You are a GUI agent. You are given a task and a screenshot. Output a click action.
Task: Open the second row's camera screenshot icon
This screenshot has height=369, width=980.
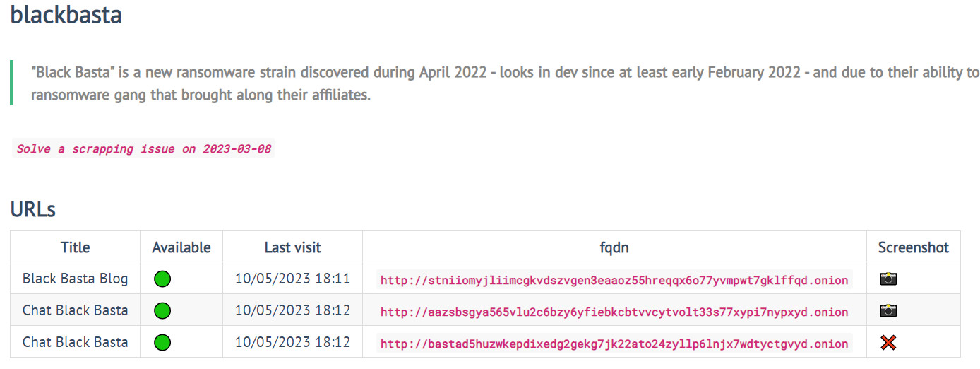pos(888,310)
